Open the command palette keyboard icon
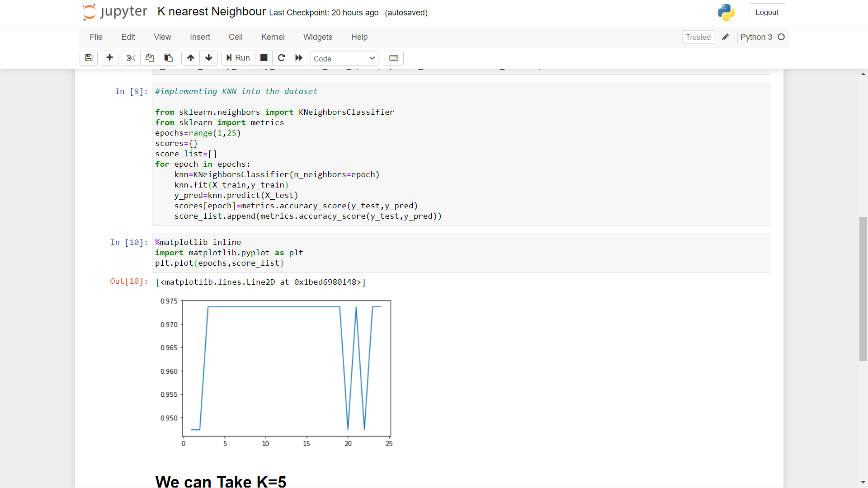The width and height of the screenshot is (868, 488). click(x=393, y=58)
